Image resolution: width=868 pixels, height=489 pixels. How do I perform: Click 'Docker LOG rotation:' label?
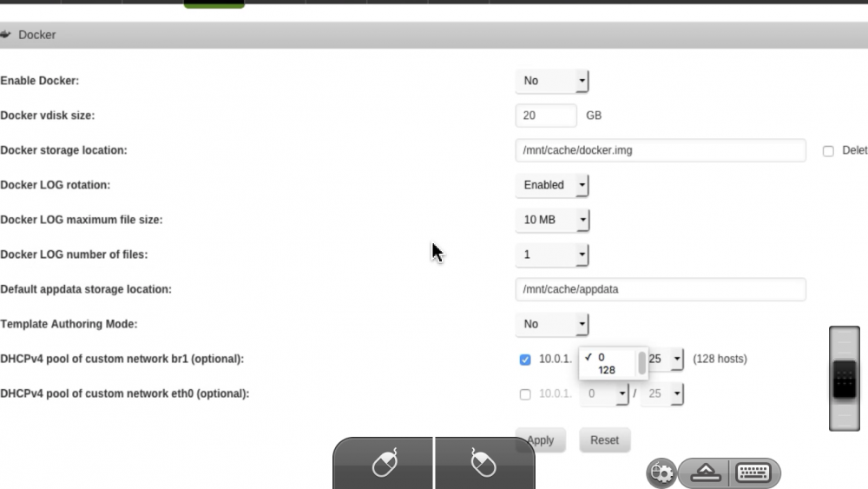[56, 185]
